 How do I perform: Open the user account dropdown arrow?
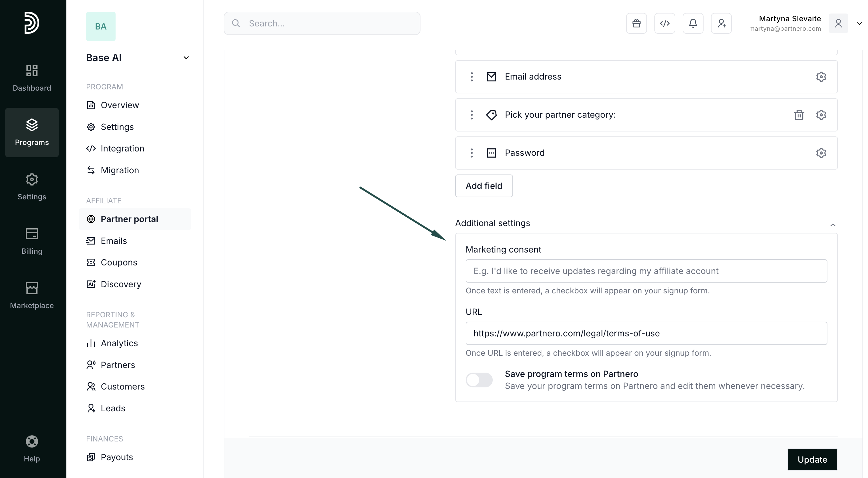(859, 23)
